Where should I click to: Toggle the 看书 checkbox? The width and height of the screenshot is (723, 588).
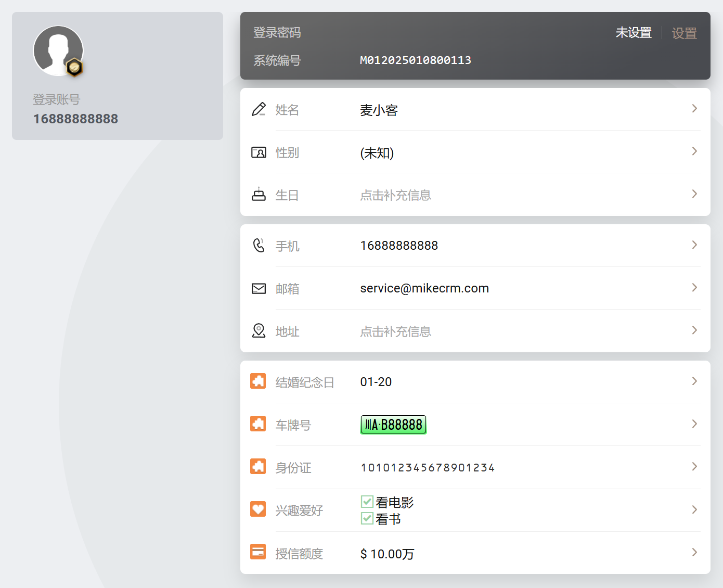(367, 518)
